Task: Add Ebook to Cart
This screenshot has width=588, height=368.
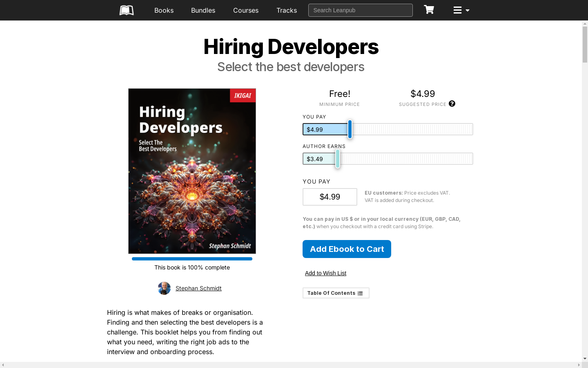Action: point(347,249)
